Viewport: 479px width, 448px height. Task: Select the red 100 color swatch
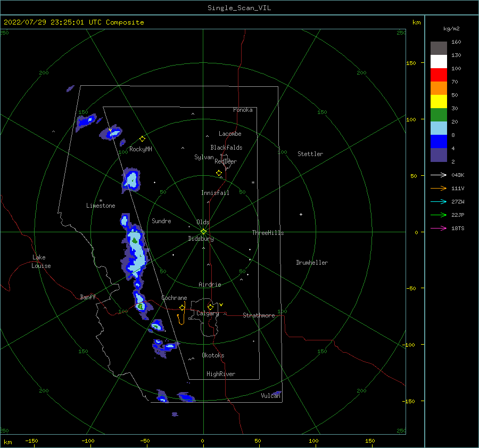[439, 75]
